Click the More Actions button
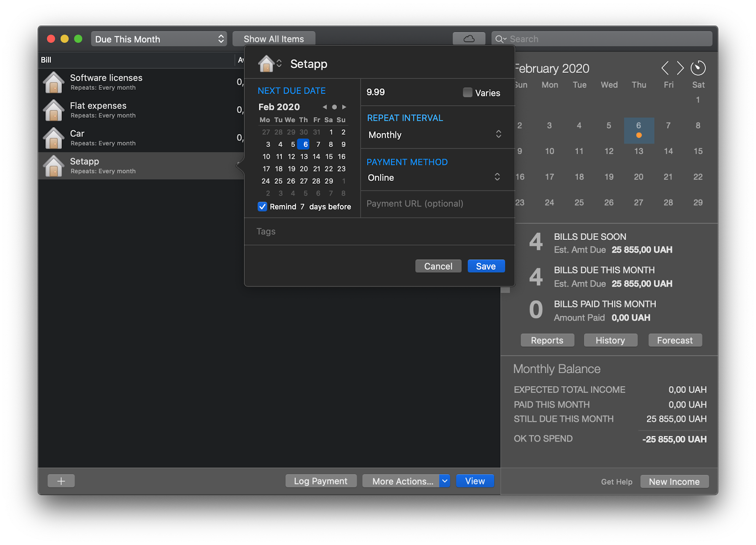The width and height of the screenshot is (756, 545). [401, 481]
